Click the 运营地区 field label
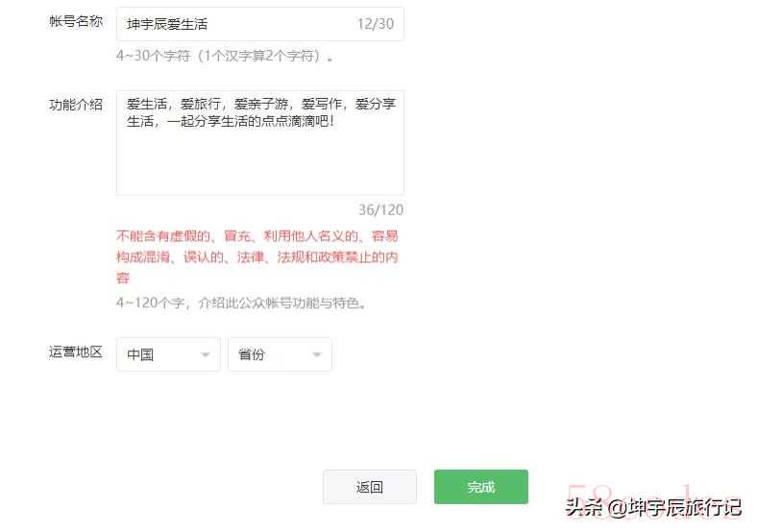The width and height of the screenshot is (757, 532). (76, 351)
